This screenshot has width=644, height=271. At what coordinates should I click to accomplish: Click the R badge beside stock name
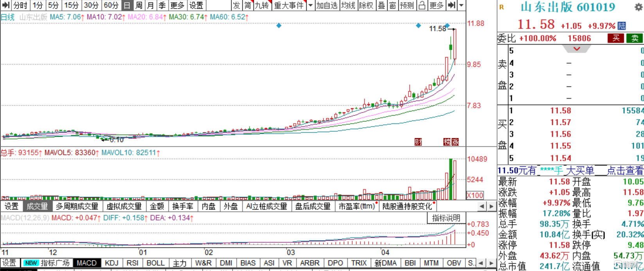click(x=502, y=7)
